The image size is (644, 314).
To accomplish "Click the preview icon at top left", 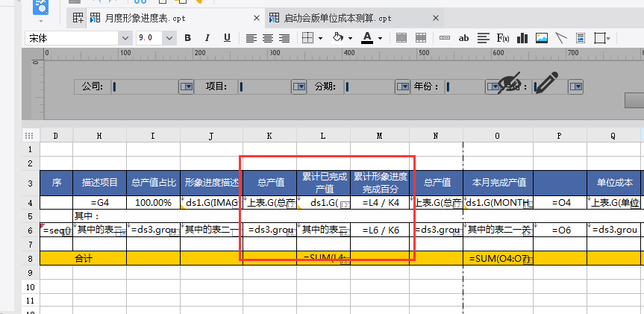I will (x=40, y=7).
